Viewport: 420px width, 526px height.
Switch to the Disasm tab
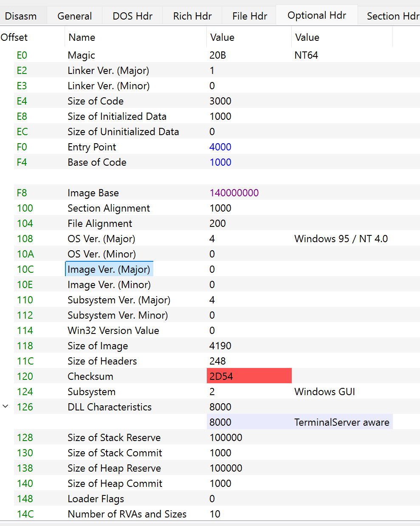[21, 16]
